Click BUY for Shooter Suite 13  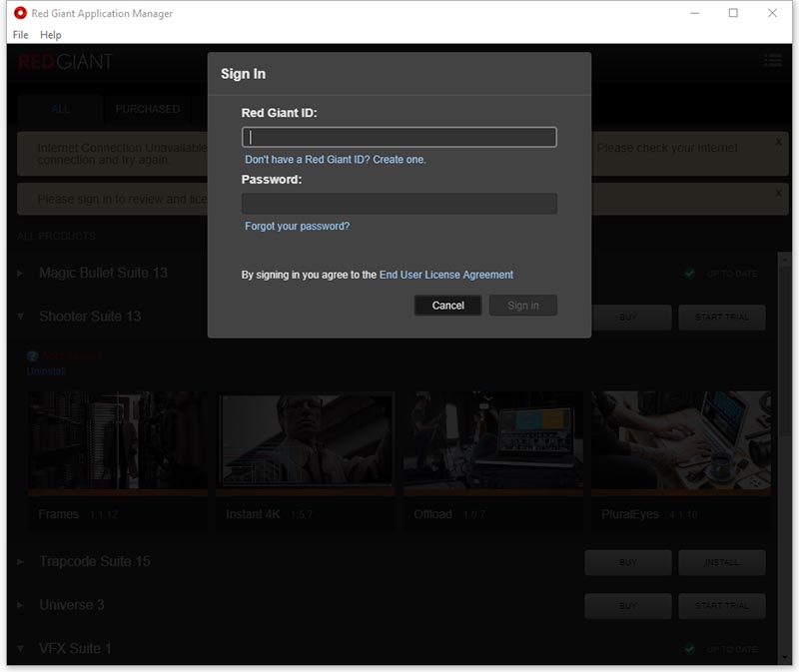click(628, 318)
